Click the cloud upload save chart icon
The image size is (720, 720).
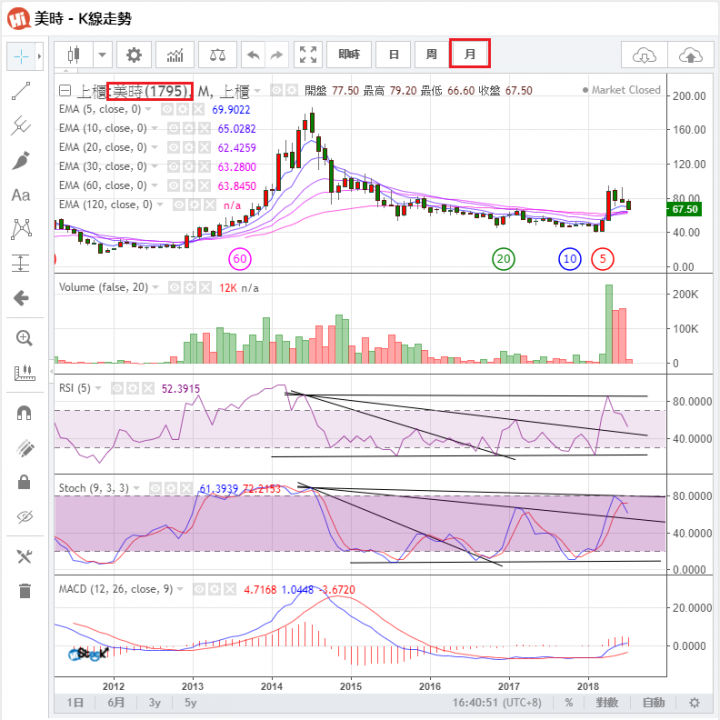pyautogui.click(x=691, y=56)
